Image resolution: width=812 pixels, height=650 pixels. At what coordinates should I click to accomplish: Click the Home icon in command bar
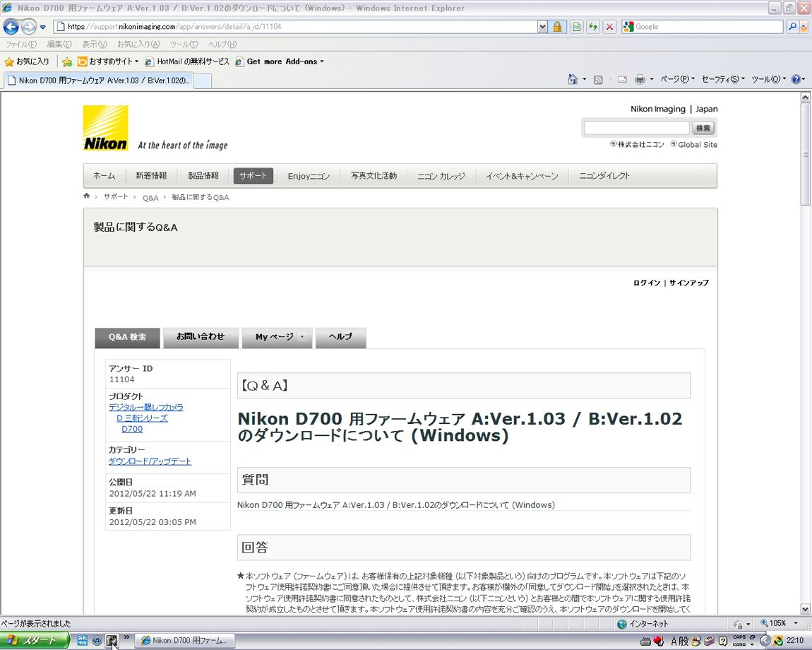[x=573, y=79]
